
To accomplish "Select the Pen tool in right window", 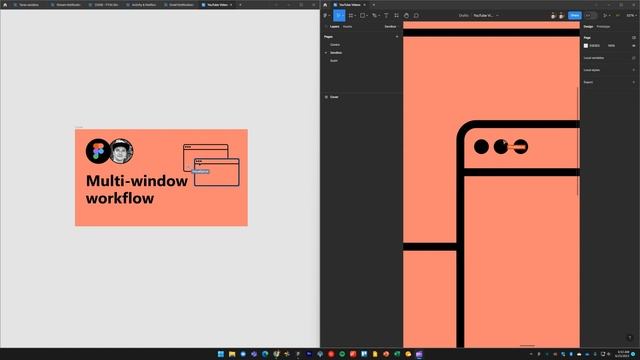I will [375, 16].
